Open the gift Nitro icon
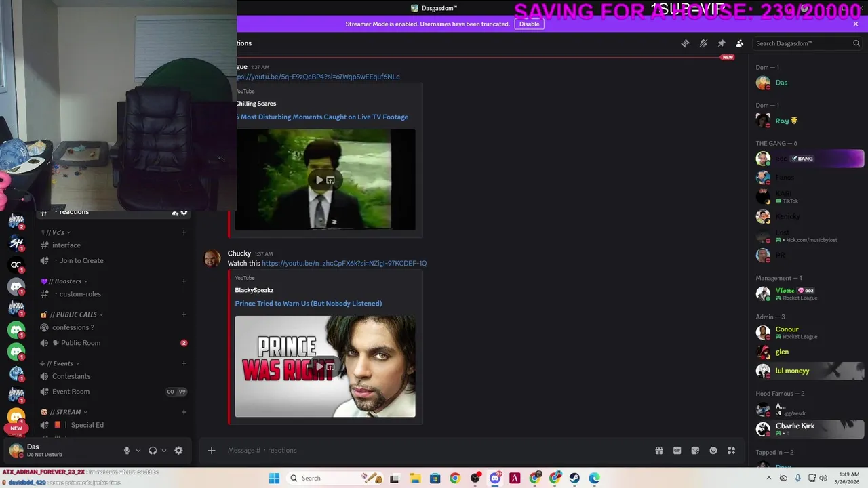 coord(658,451)
